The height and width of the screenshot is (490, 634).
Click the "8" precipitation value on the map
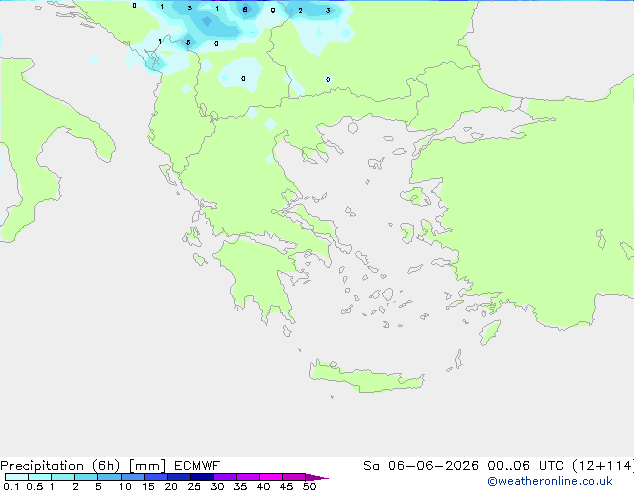[245, 10]
